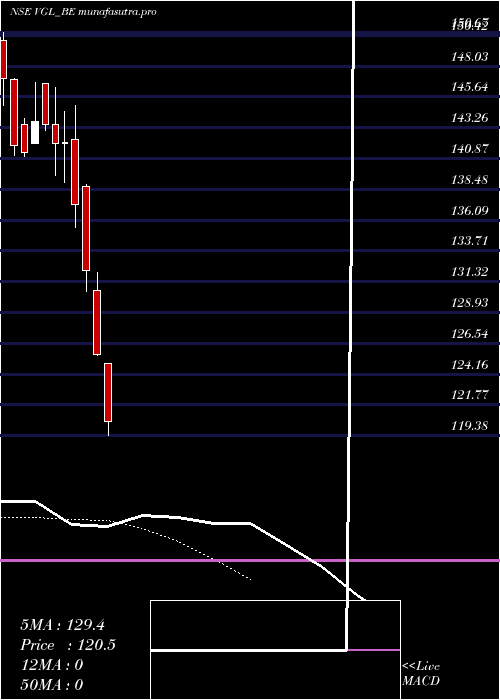Click the long red candlestick crossing the 136.09 line
The height and width of the screenshot is (700, 500).
(86, 228)
